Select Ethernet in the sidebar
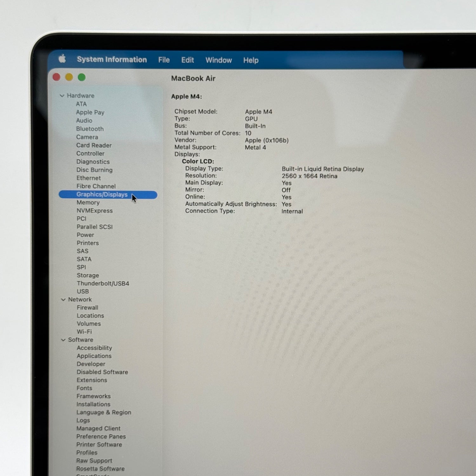The image size is (476, 476). point(89,178)
